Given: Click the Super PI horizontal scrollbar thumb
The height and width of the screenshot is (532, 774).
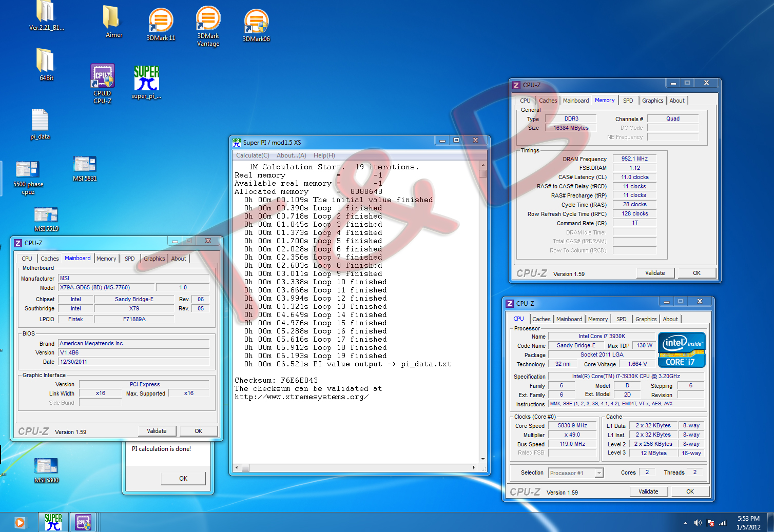Looking at the screenshot, I should click(x=245, y=468).
